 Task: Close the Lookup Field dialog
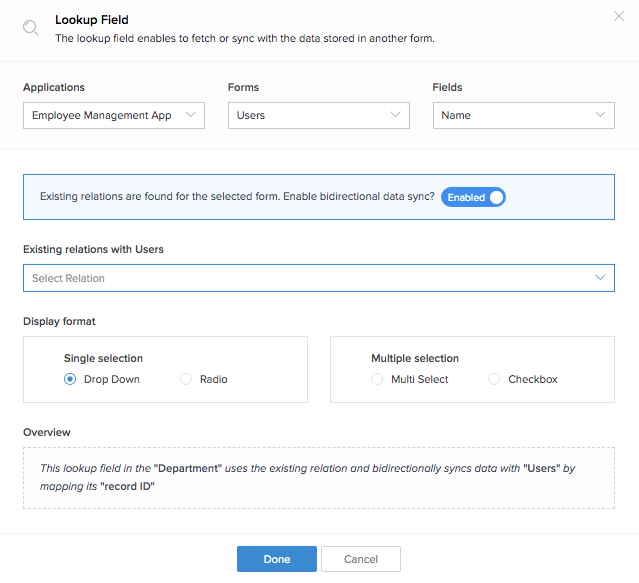pyautogui.click(x=617, y=16)
